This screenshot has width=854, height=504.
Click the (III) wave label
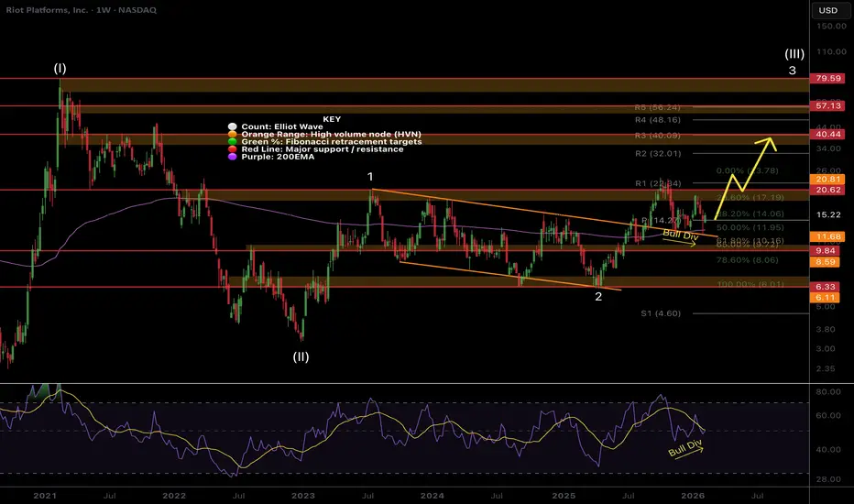point(794,54)
